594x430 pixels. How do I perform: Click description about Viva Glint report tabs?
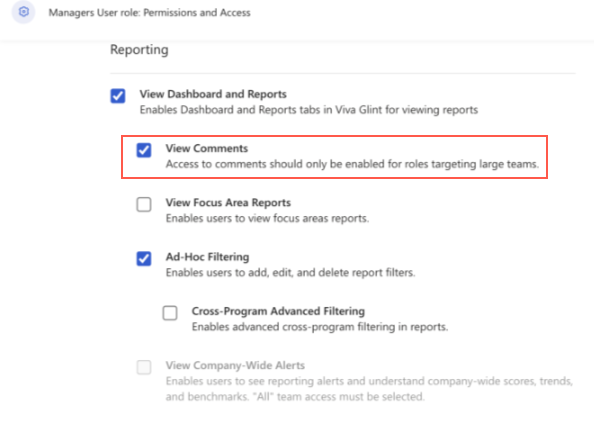tap(309, 110)
